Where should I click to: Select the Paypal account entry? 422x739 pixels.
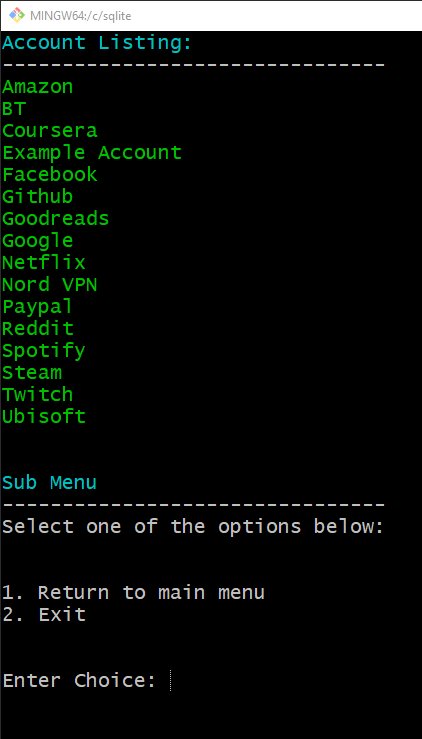[38, 307]
